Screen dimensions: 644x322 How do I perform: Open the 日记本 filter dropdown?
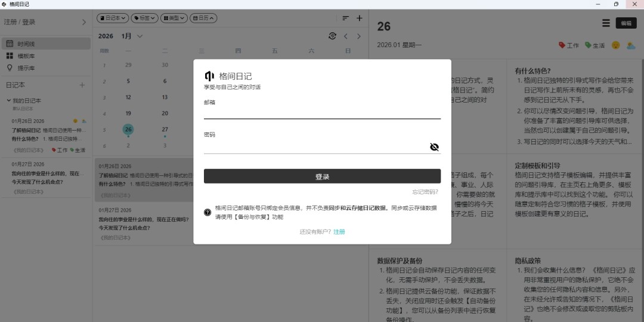click(113, 18)
